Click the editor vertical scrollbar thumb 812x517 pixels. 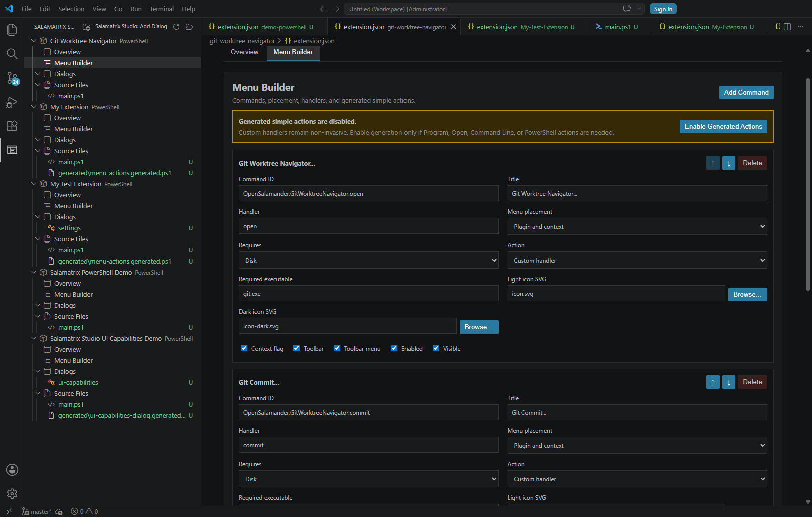coord(808,184)
